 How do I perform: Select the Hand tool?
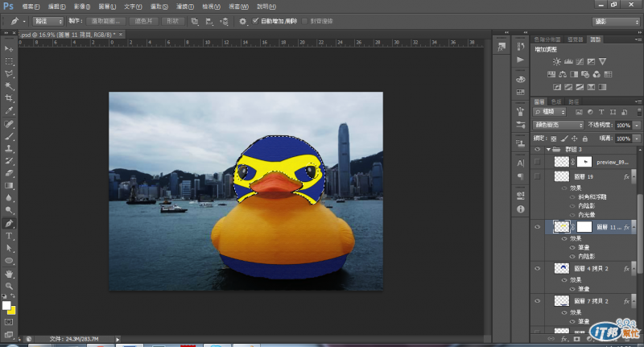[x=9, y=274]
